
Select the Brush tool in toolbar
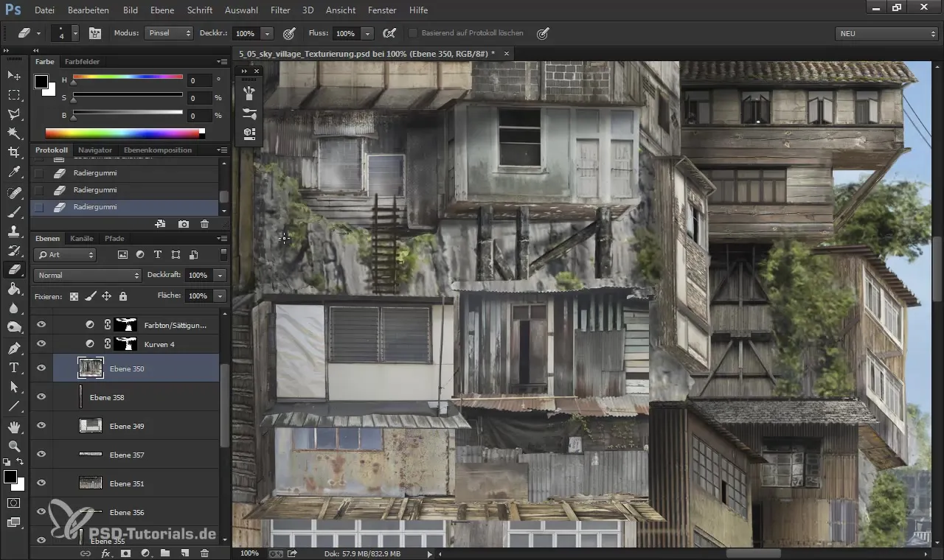[x=14, y=212]
